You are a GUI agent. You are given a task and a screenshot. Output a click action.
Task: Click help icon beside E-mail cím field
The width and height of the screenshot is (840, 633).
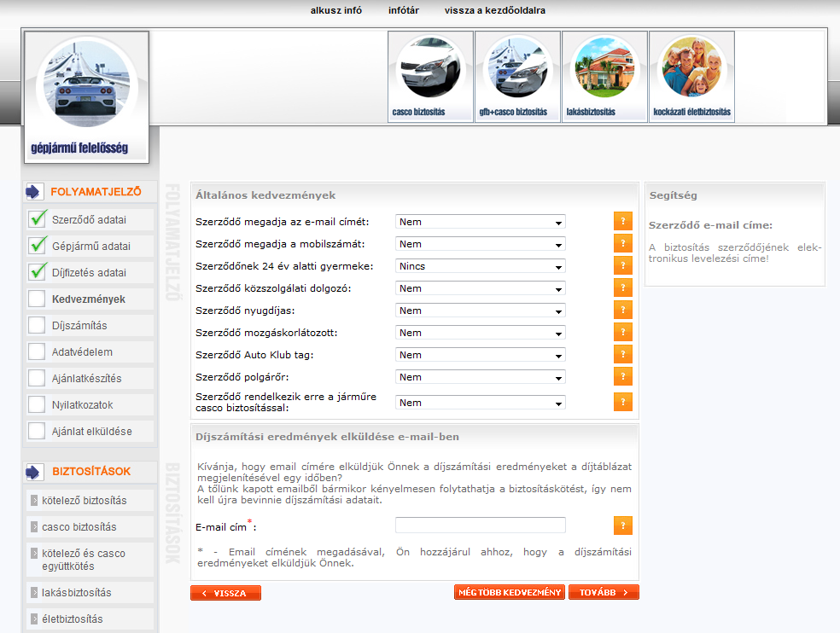622,526
